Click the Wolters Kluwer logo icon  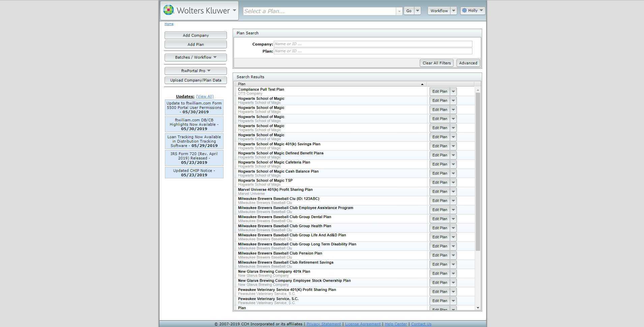(x=169, y=10)
